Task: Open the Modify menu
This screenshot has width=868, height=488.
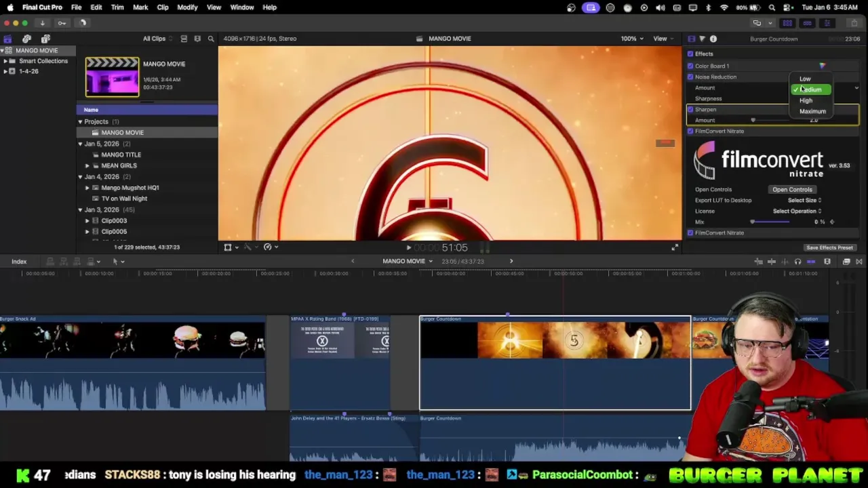Action: (x=187, y=7)
